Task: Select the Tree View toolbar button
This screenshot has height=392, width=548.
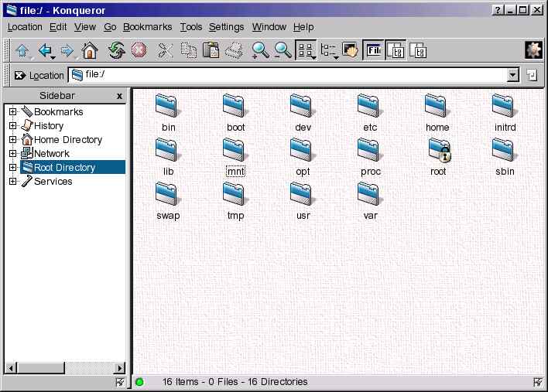Action: click(x=329, y=50)
